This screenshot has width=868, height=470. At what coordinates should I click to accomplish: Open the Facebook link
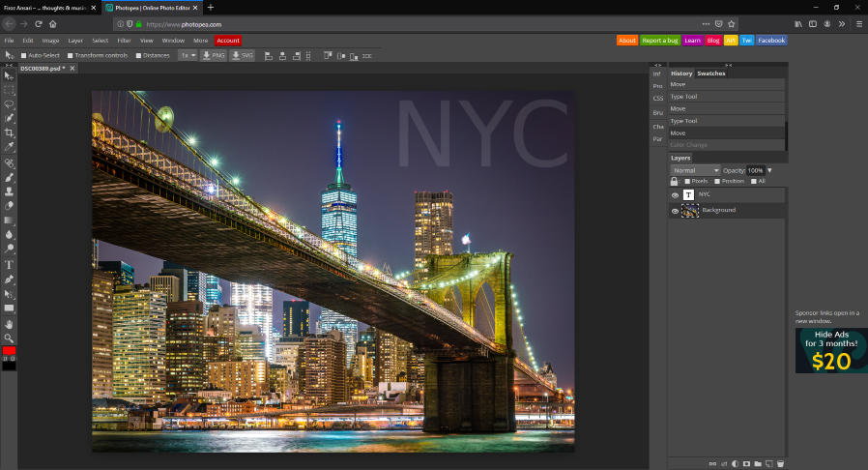click(771, 41)
